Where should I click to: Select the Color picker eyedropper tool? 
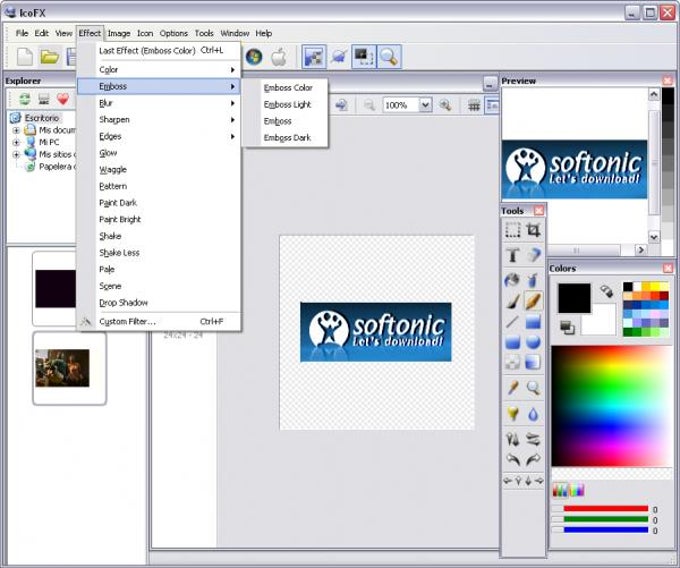tap(513, 388)
